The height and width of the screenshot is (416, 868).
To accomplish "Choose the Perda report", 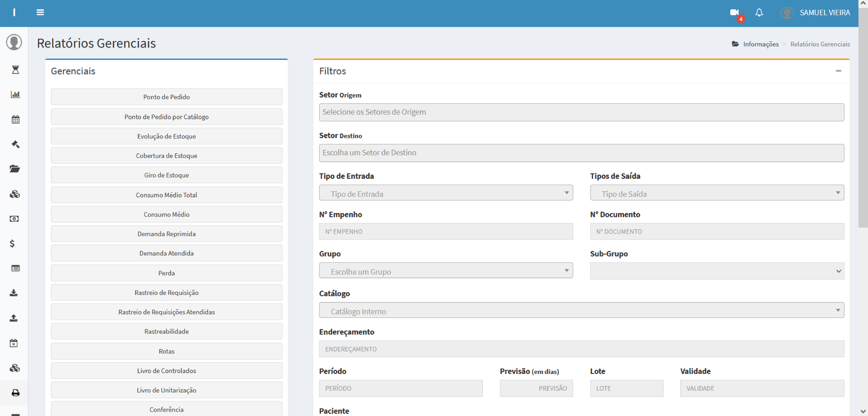I will point(166,273).
